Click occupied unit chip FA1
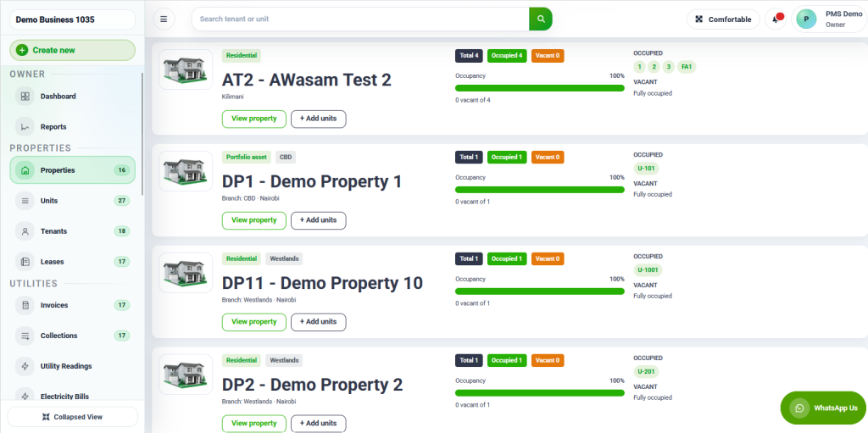868x433 pixels. (x=687, y=67)
